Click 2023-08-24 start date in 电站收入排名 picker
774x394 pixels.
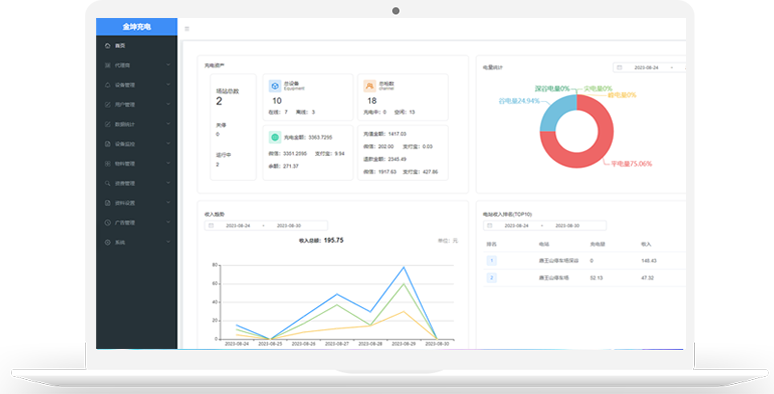pos(516,226)
